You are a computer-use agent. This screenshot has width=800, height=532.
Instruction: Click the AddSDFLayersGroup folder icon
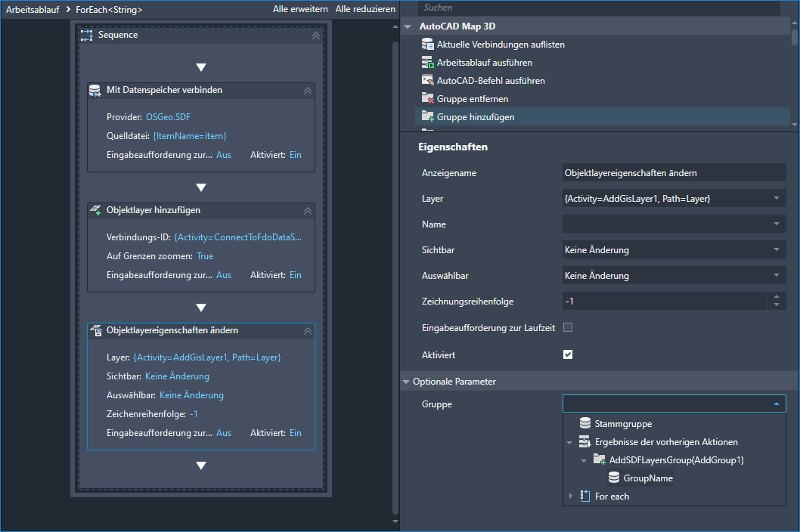click(600, 459)
